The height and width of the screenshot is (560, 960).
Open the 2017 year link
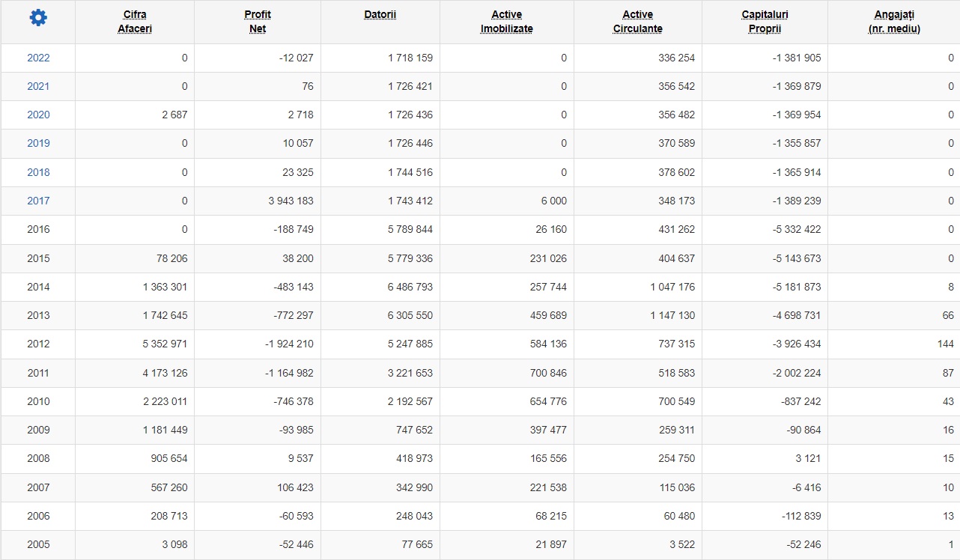click(x=38, y=201)
